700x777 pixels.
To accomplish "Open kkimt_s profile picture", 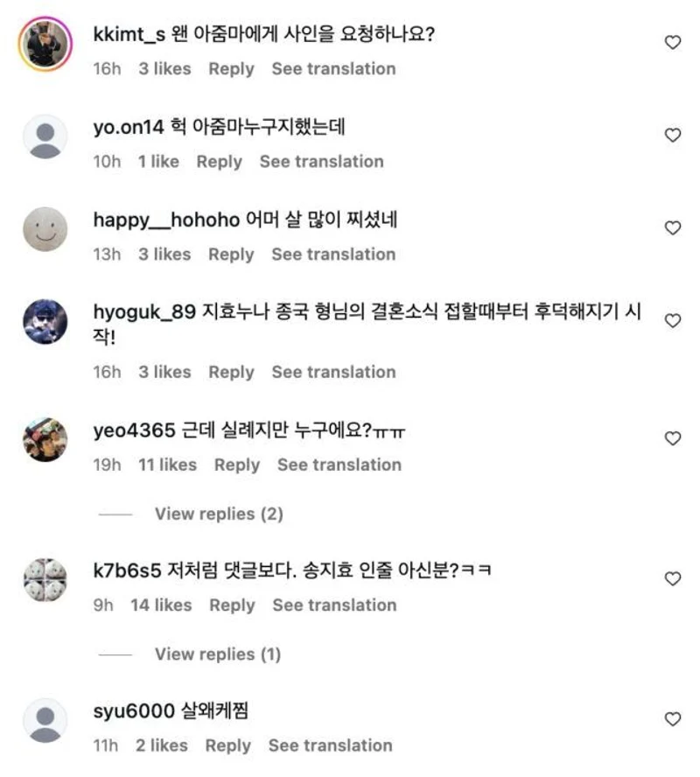I will coord(44,44).
